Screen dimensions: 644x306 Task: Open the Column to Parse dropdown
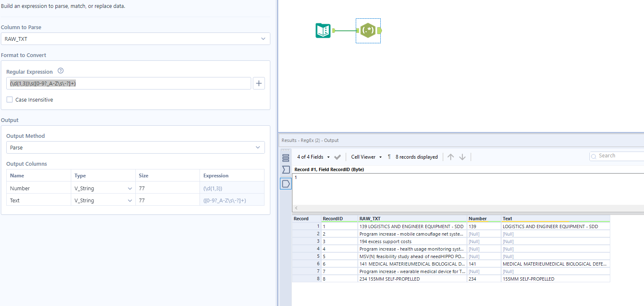(x=263, y=38)
